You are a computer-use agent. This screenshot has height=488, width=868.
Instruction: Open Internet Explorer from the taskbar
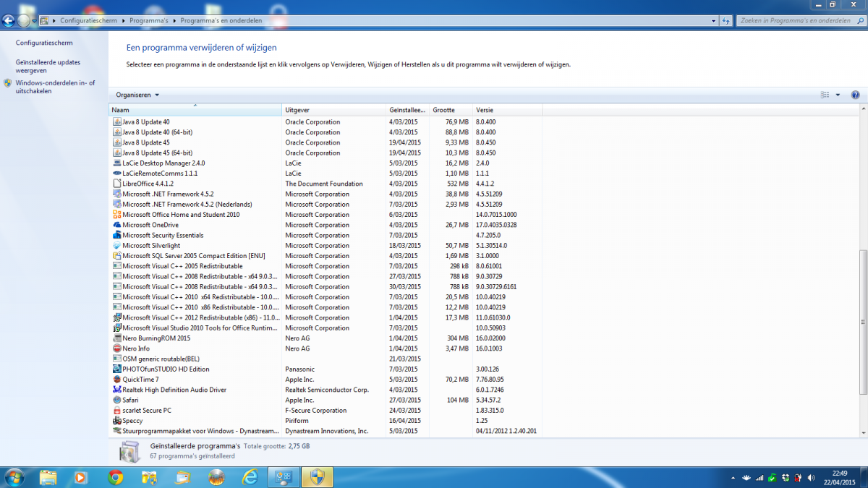pyautogui.click(x=250, y=477)
